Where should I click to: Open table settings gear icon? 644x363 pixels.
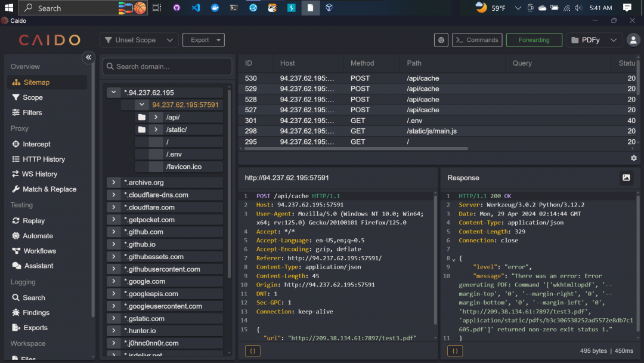click(634, 158)
